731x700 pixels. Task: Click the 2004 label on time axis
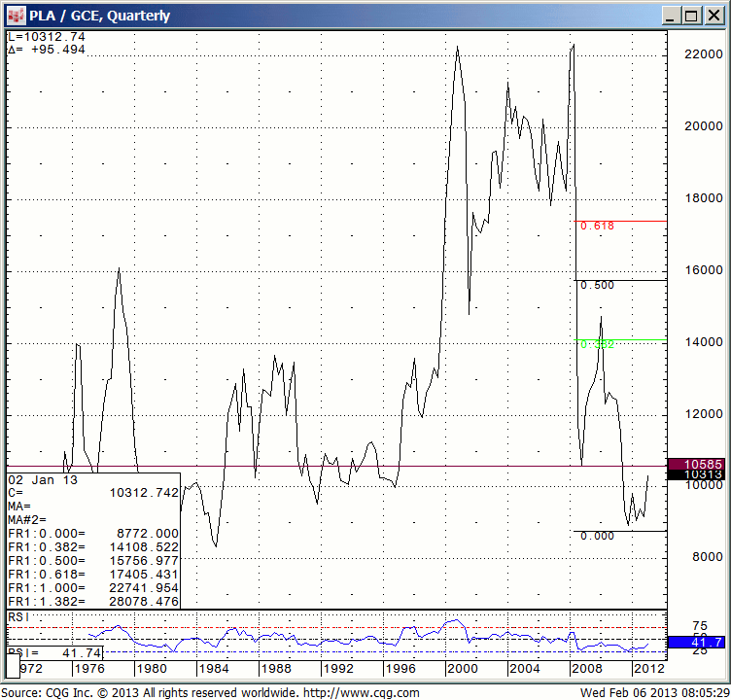point(525,669)
